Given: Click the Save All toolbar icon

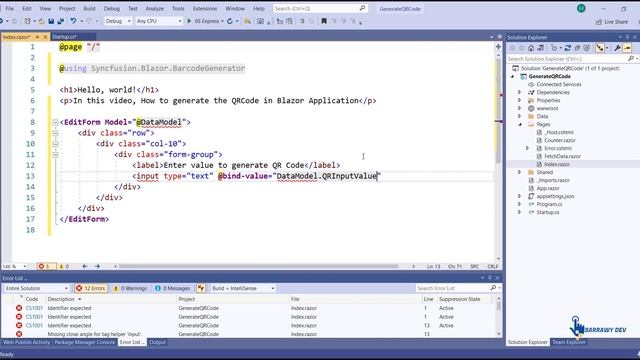Looking at the screenshot, I should (x=60, y=21).
